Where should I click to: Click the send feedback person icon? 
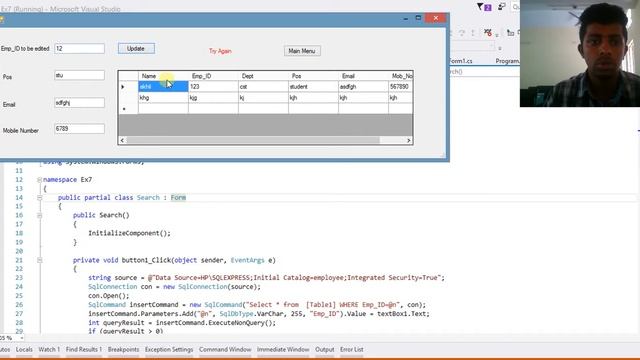click(501, 6)
